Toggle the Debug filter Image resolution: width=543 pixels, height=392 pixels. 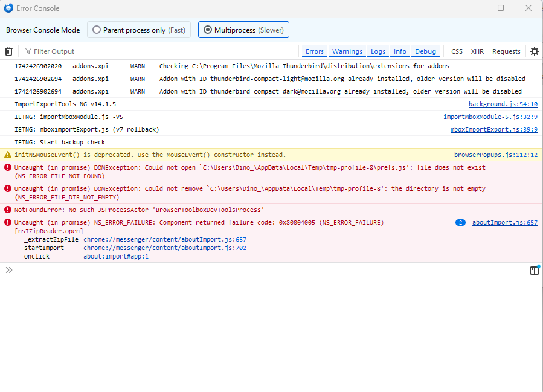click(x=425, y=51)
